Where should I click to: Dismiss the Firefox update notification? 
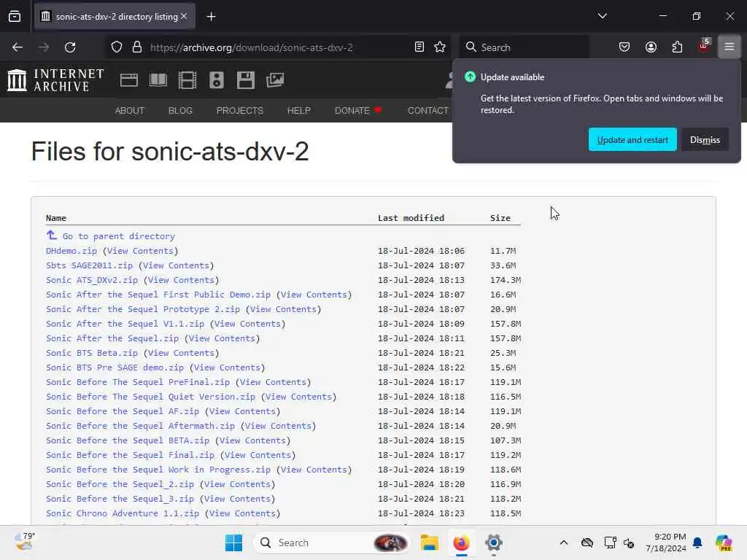tap(705, 139)
